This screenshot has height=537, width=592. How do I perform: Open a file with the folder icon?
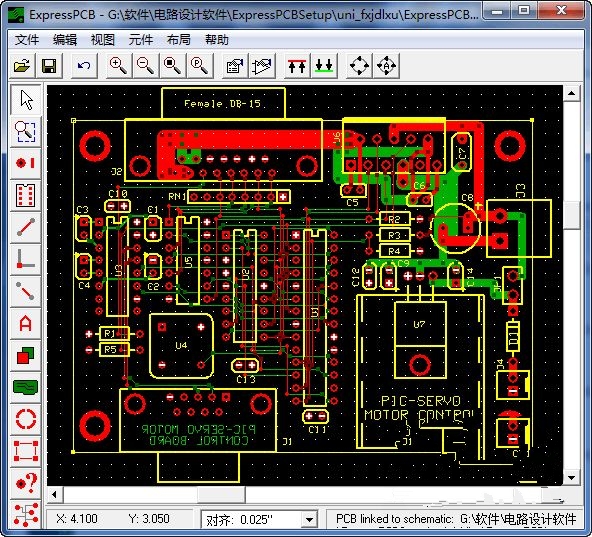pos(22,66)
